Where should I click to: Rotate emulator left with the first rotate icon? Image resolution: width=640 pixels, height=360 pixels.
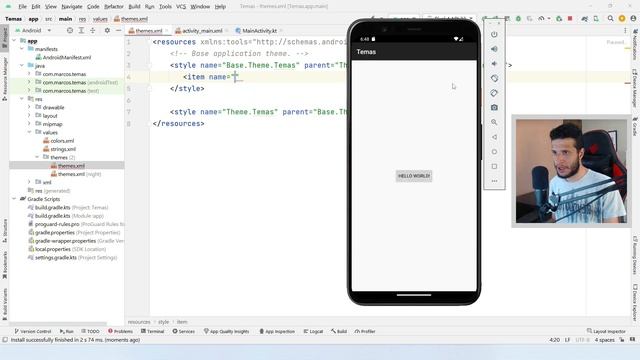click(x=494, y=78)
